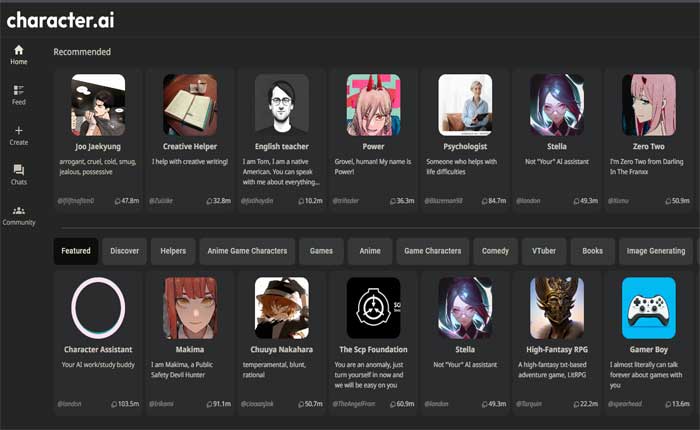This screenshot has height=430, width=700.
Task: Open the Feed icon in sidebar
Action: 18,91
